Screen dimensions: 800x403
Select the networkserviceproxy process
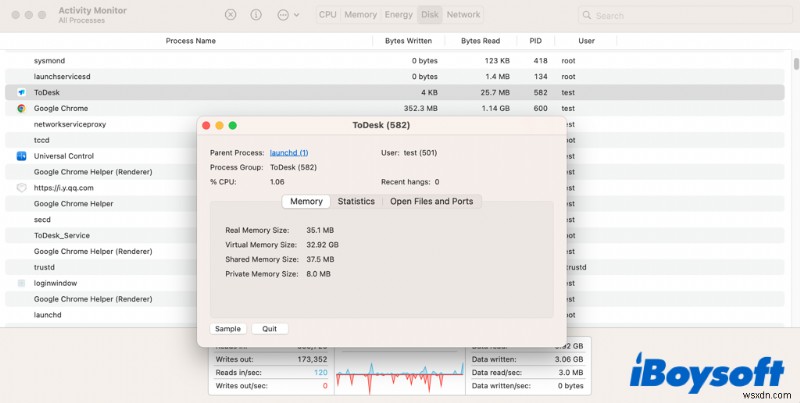pos(70,124)
